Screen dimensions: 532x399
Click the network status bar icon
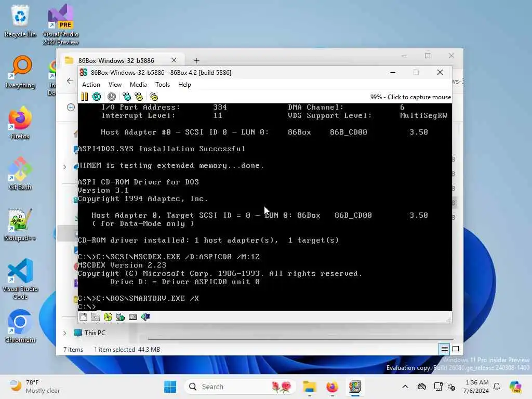click(x=121, y=317)
